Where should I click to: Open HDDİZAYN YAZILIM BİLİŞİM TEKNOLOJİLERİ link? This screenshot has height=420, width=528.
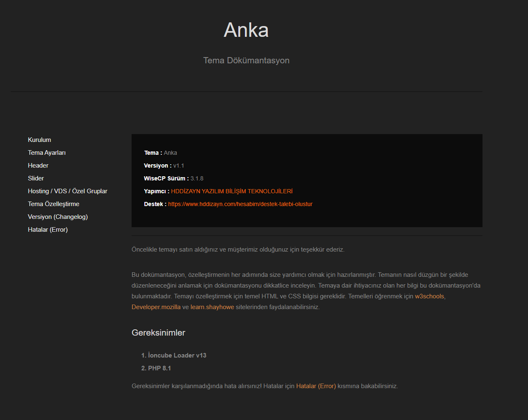pos(232,191)
